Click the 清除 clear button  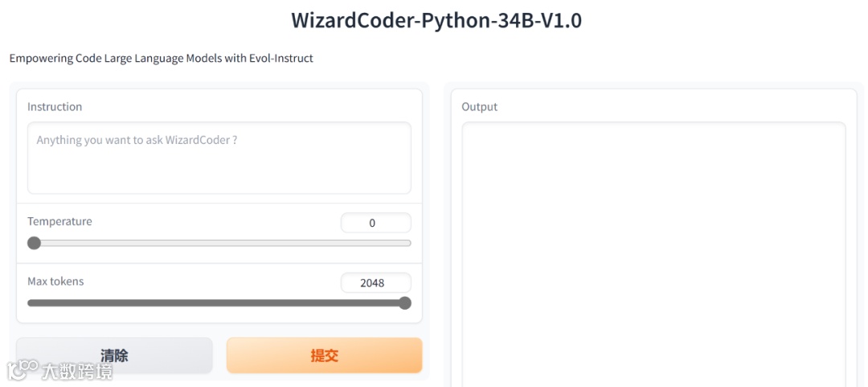click(115, 356)
